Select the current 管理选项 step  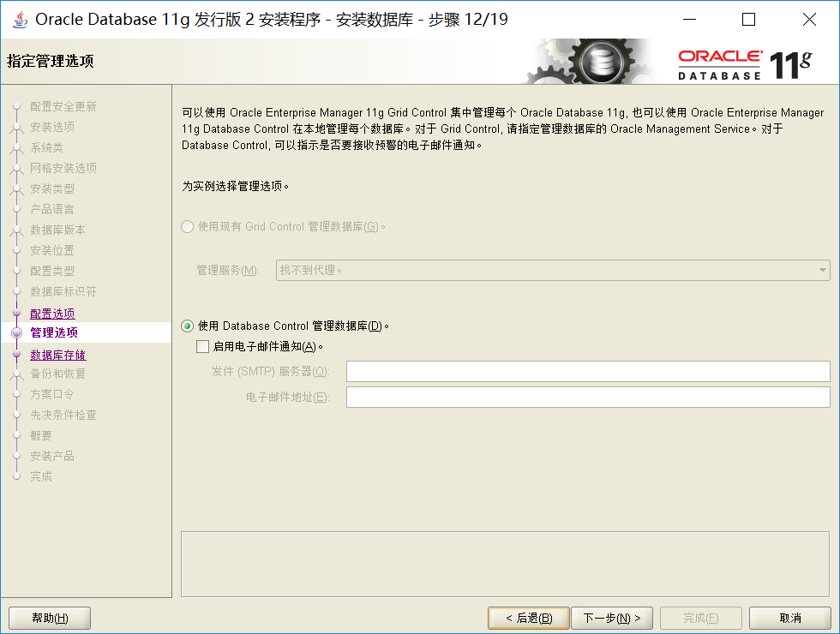point(54,332)
